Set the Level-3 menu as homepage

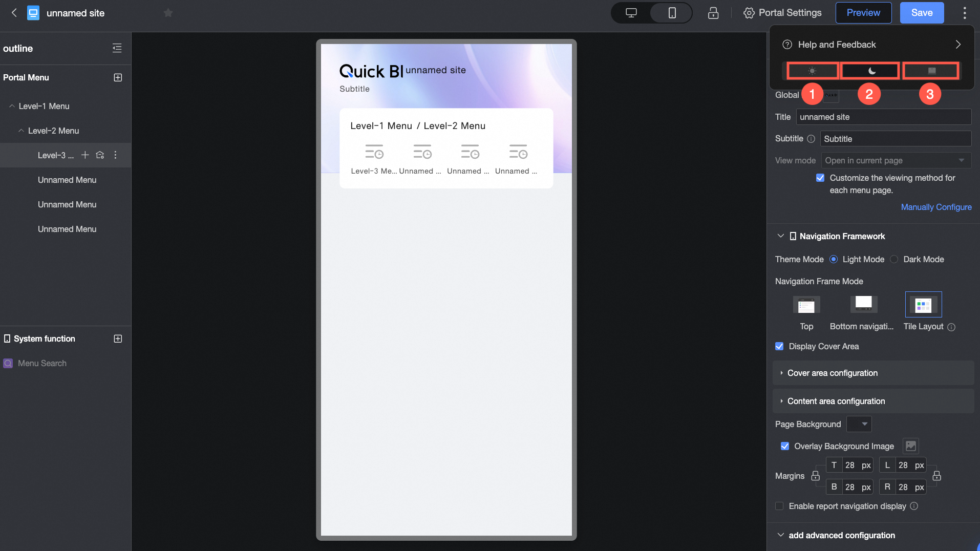(x=100, y=155)
